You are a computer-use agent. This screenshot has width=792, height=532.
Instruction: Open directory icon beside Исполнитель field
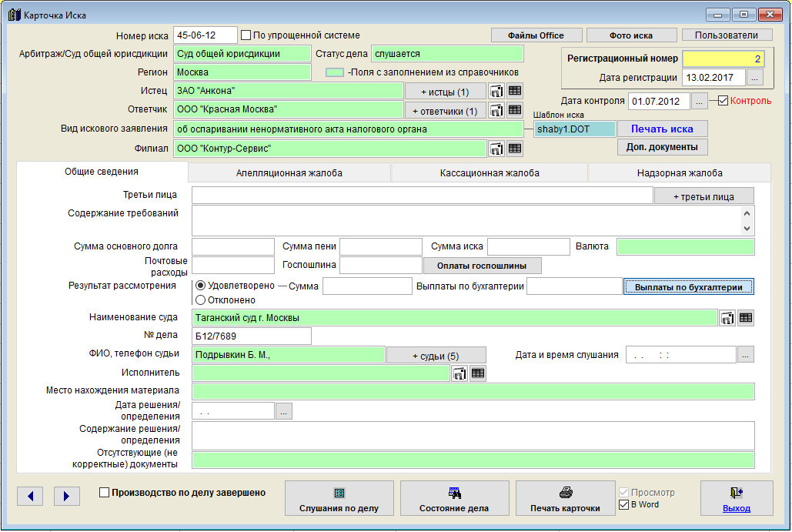pyautogui.click(x=459, y=373)
